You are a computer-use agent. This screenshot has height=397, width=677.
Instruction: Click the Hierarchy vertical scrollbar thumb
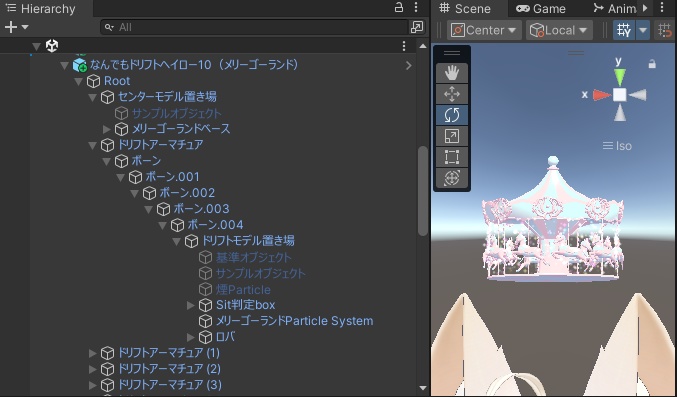coord(422,191)
